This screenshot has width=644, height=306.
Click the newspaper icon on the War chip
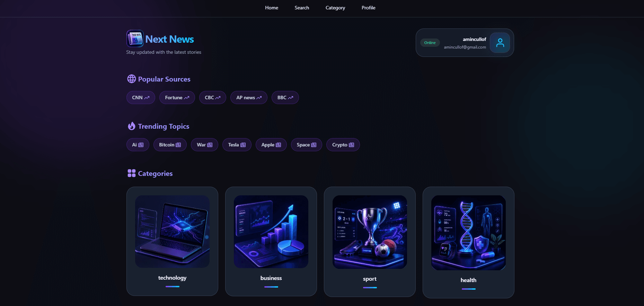[210, 145]
